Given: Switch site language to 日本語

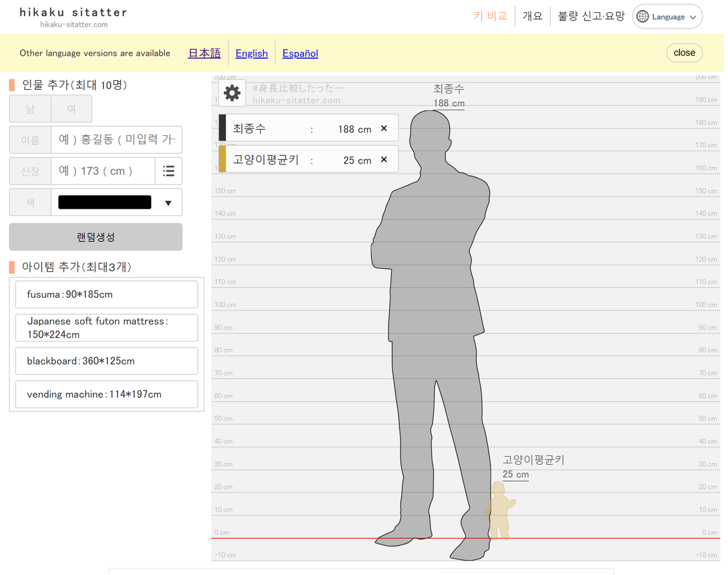Looking at the screenshot, I should pos(204,53).
